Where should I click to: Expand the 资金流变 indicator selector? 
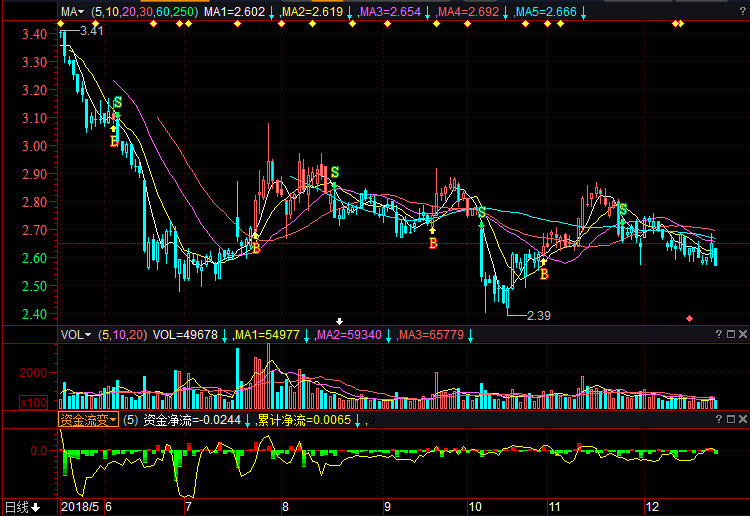[88, 421]
